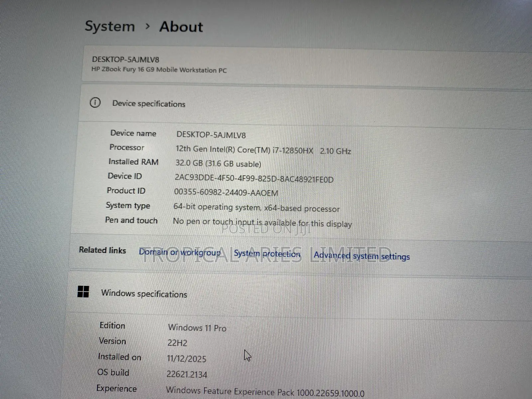
Task: Click the System type label
Action: point(128,206)
